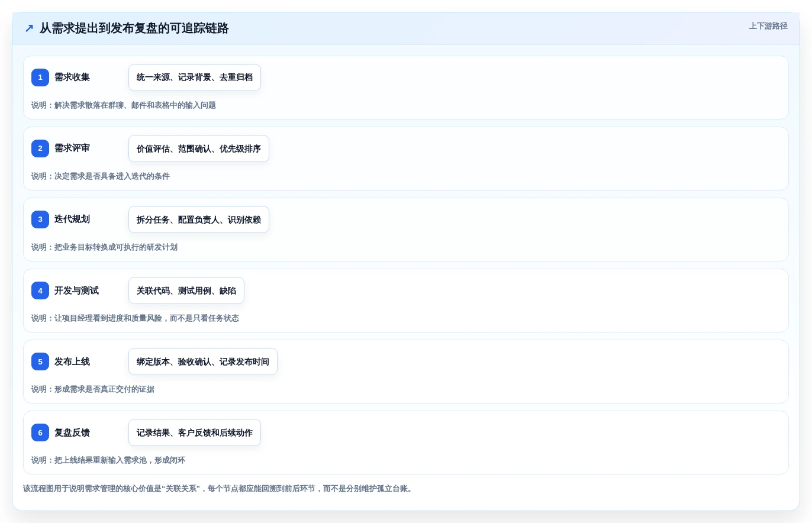812x523 pixels.
Task: Click step number badge 2
Action: click(x=40, y=148)
